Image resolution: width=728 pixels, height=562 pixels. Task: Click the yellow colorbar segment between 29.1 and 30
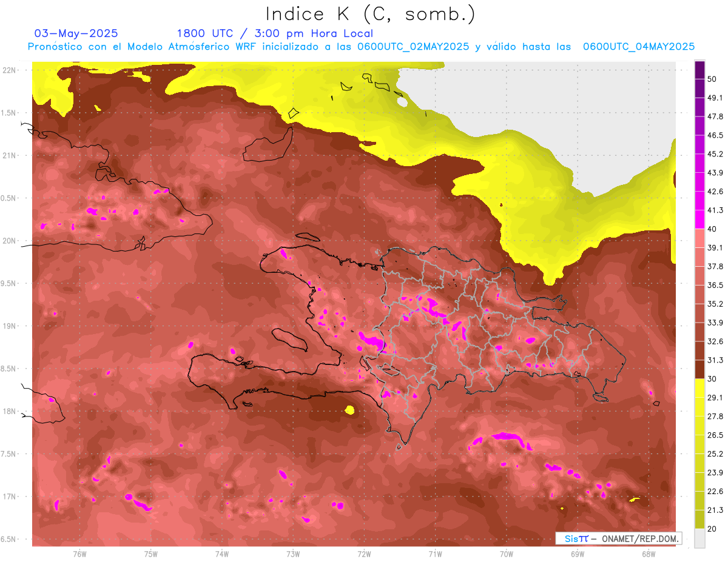click(x=699, y=388)
